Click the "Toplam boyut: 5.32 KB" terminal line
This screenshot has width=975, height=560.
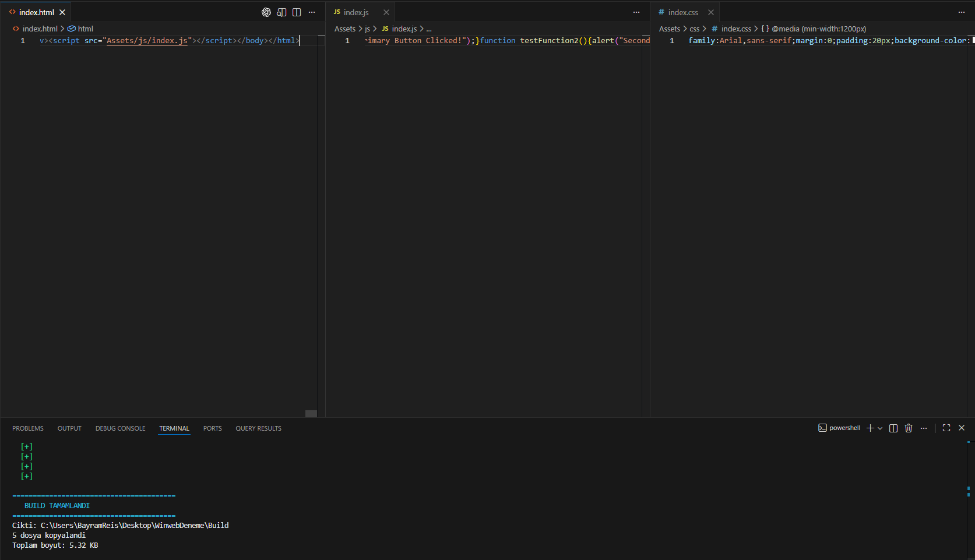click(55, 545)
